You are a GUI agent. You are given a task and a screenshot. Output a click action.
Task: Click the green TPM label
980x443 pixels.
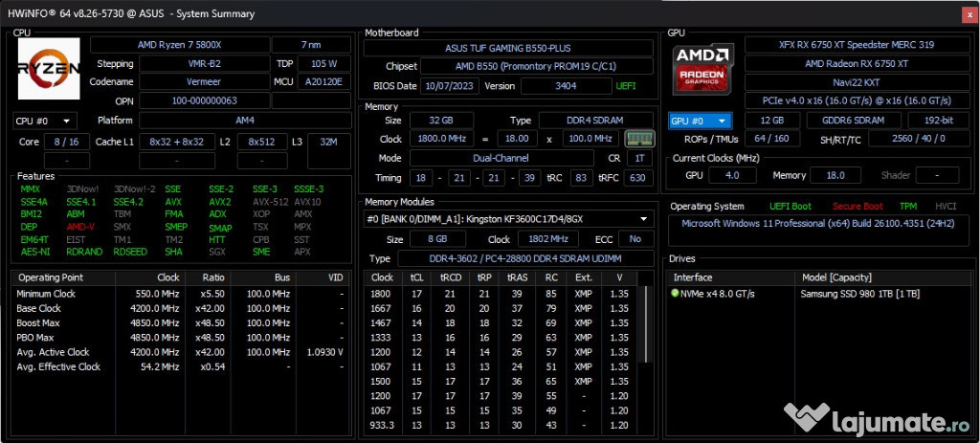[908, 207]
